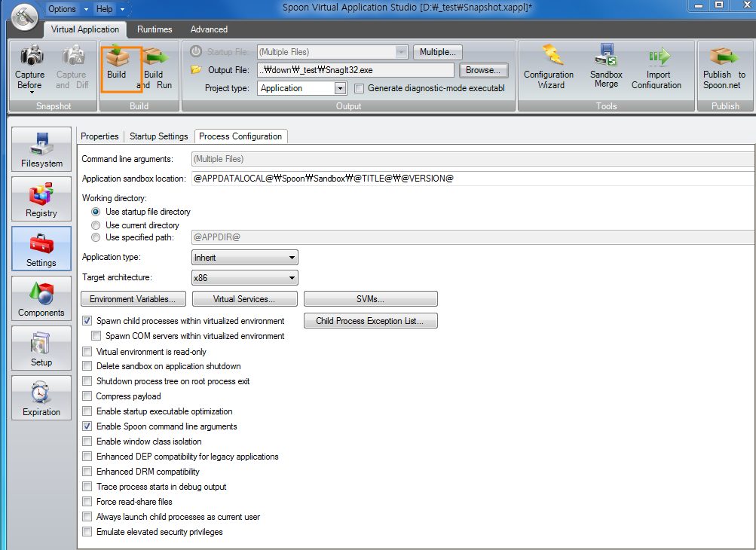Open the Startup Settings tab
This screenshot has width=756, height=550.
point(158,136)
